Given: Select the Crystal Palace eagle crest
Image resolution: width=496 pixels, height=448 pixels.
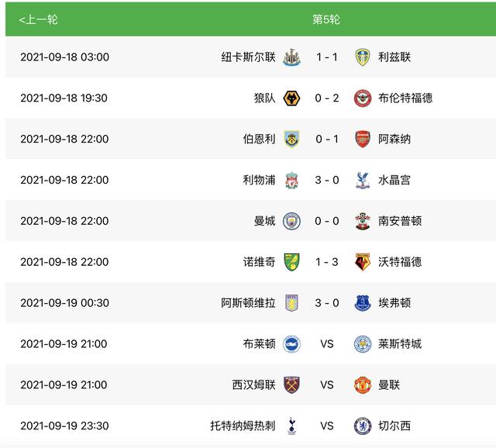Looking at the screenshot, I should (363, 181).
